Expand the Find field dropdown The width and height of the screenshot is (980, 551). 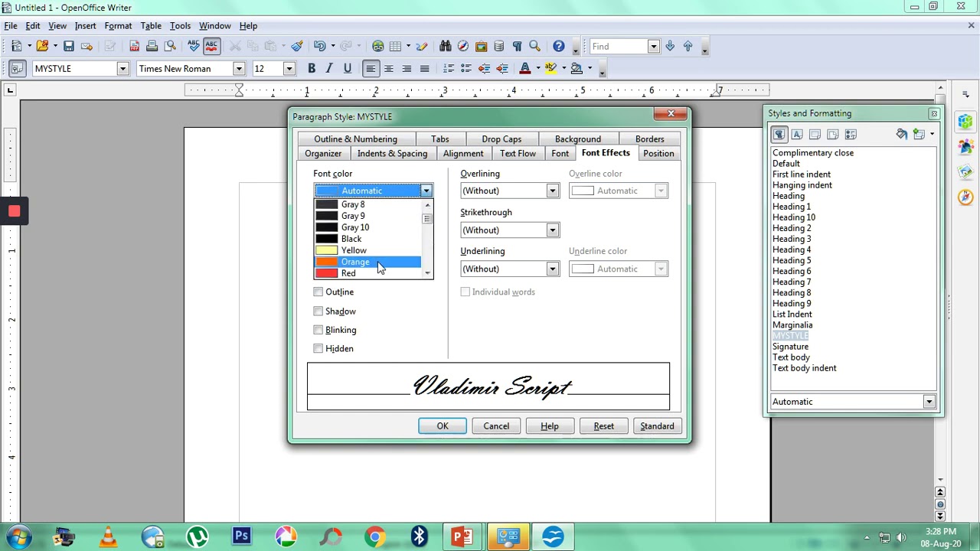tap(653, 47)
